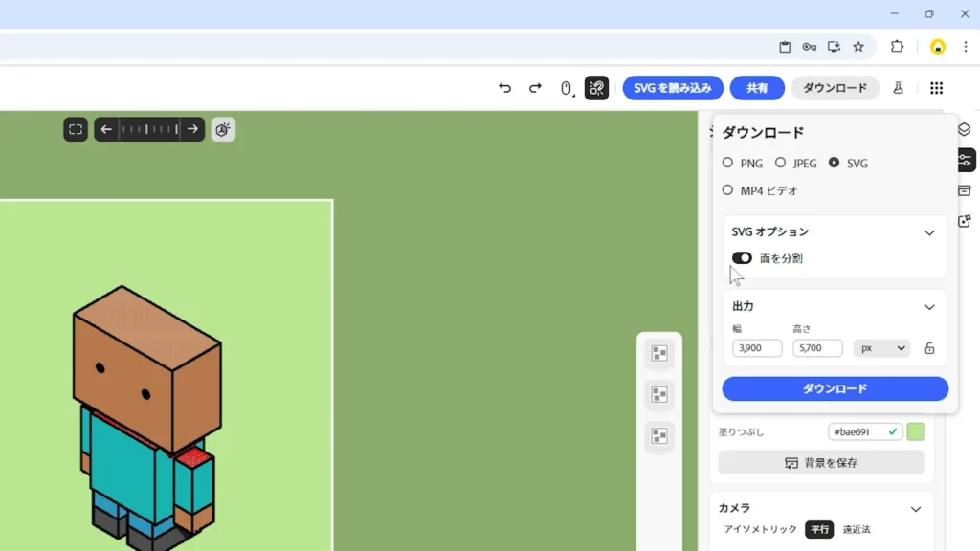
Task: Click the browser clipboard icon
Action: point(785,47)
